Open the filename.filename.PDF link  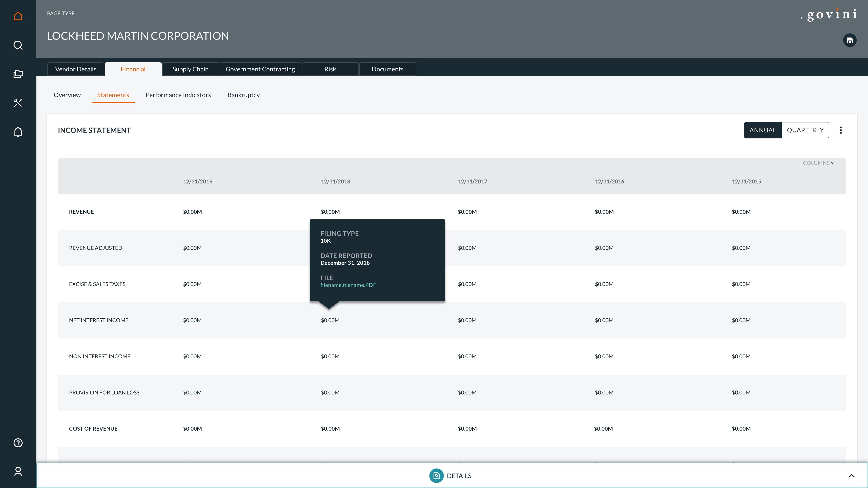point(348,285)
